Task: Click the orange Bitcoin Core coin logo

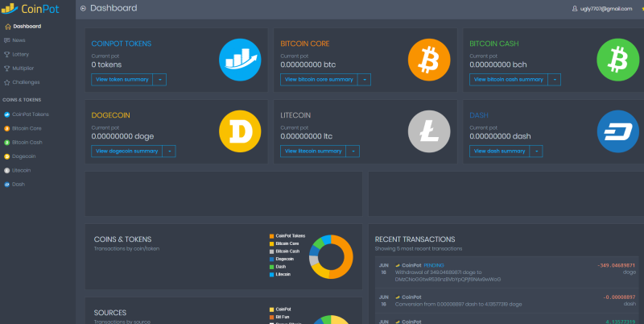Action: point(429,60)
